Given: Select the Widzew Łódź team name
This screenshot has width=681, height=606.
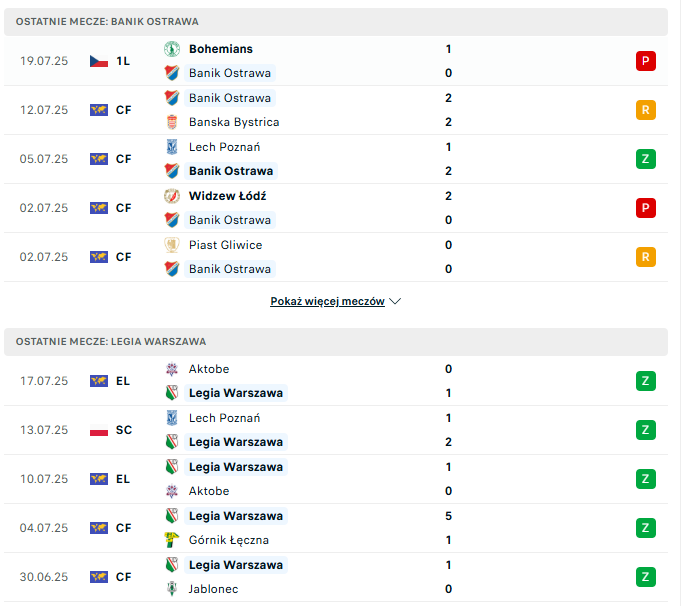Looking at the screenshot, I should point(228,196).
